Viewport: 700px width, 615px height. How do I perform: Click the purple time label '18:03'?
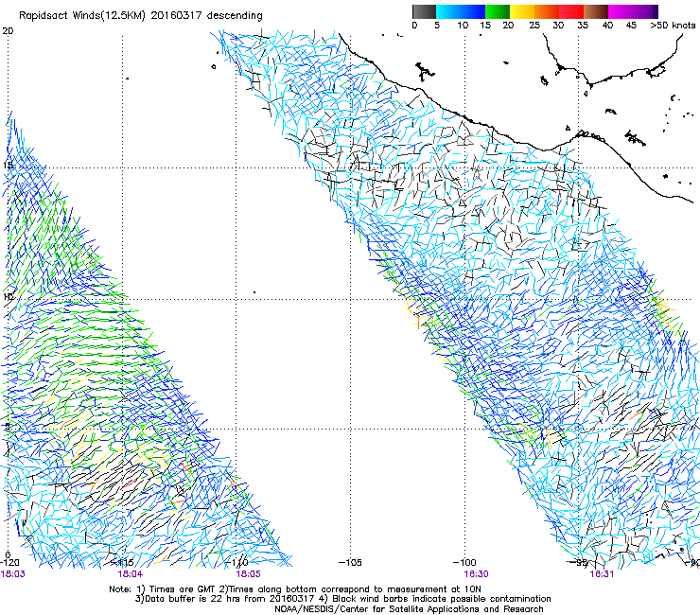(13, 574)
